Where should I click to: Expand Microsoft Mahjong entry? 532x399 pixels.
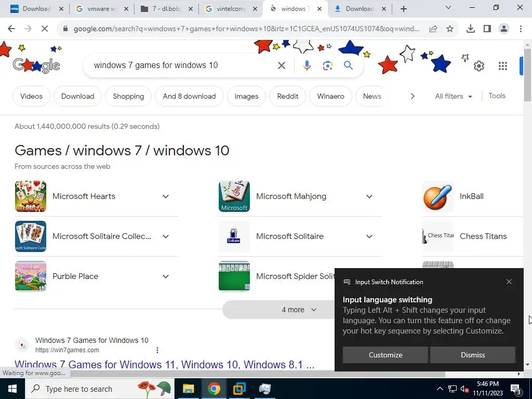[x=369, y=196]
